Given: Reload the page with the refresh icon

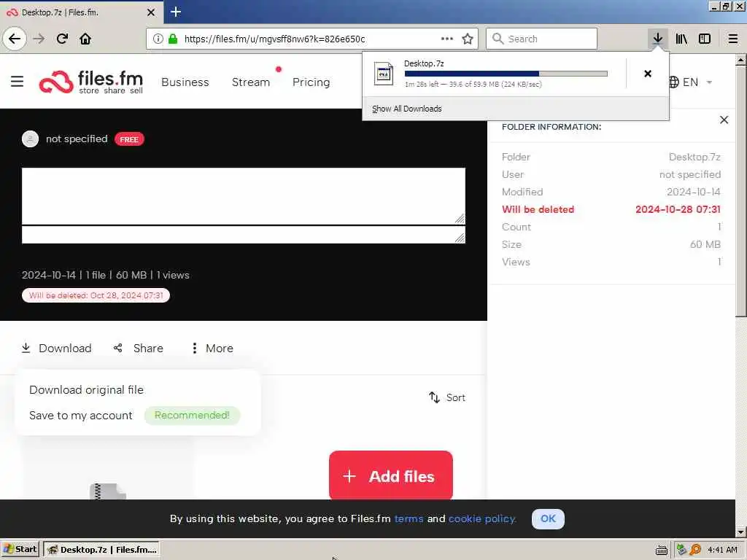Looking at the screenshot, I should pyautogui.click(x=63, y=39).
